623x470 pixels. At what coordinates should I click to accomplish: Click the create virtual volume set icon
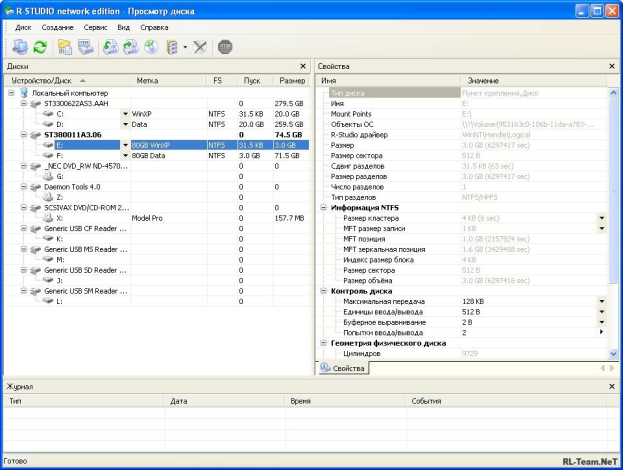(x=172, y=47)
